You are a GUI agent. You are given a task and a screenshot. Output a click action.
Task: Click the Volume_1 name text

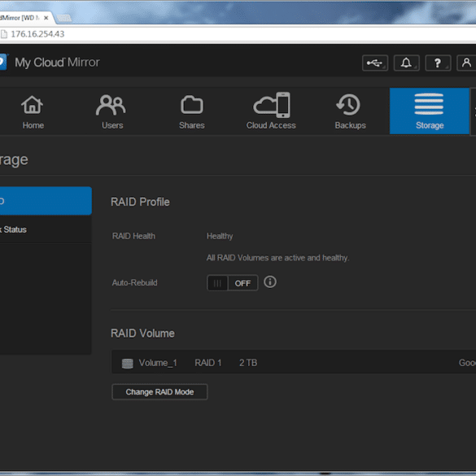tap(158, 363)
